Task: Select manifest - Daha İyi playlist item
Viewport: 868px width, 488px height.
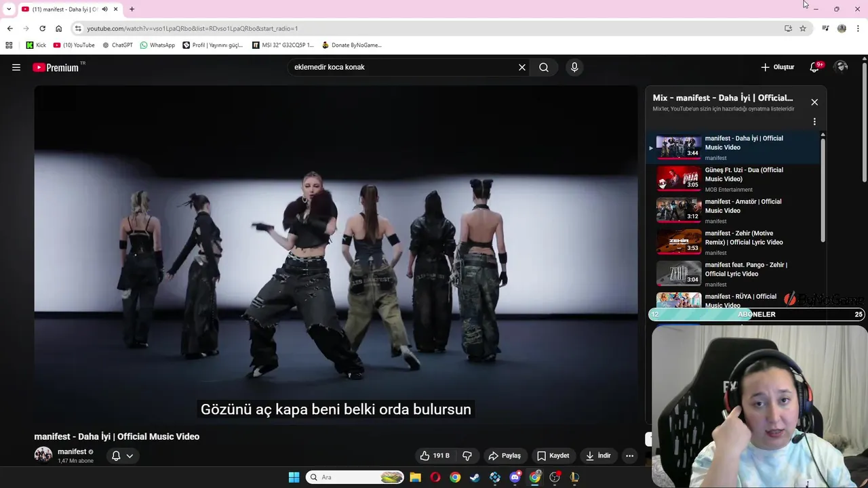Action: pos(732,147)
